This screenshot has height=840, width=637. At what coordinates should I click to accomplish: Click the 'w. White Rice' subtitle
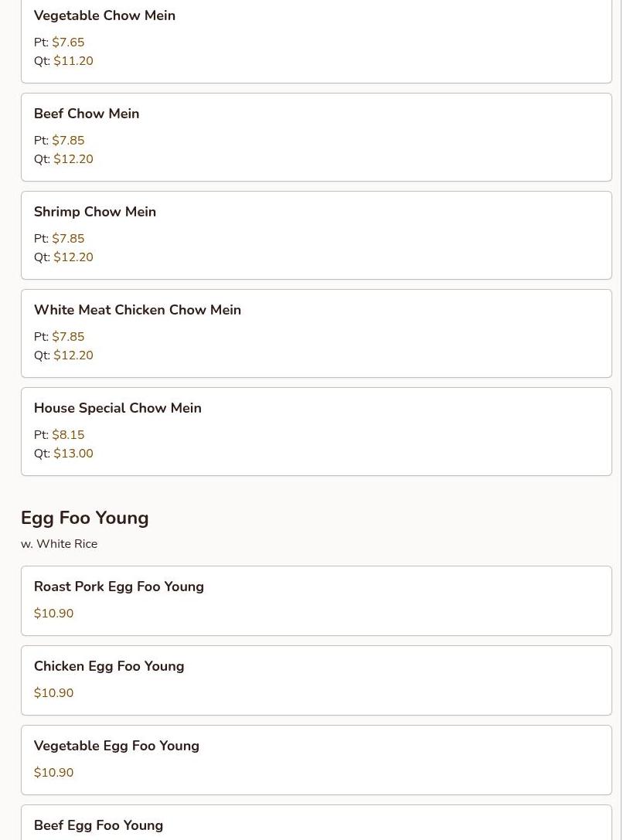pos(59,544)
